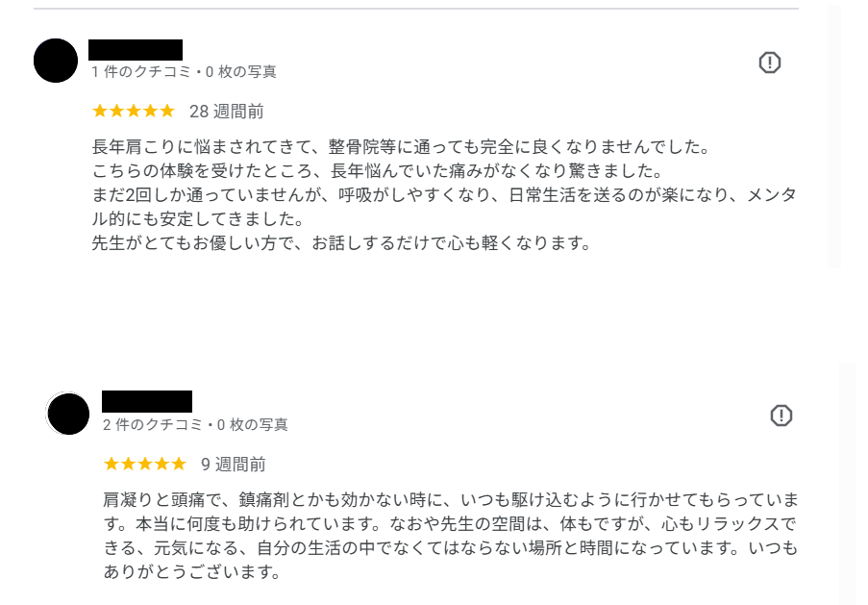Click the review line starting with 長年肩こりに悩まされて
The height and width of the screenshot is (605, 868).
[x=400, y=148]
